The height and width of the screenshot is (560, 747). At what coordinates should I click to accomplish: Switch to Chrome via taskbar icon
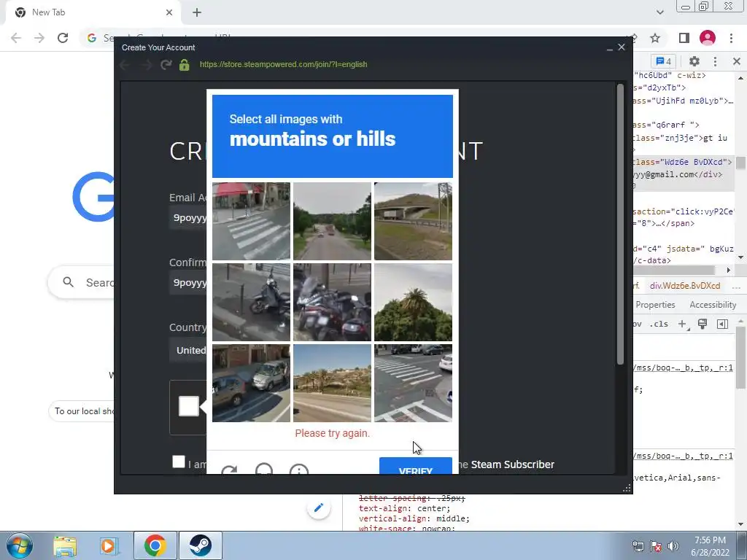point(155,545)
